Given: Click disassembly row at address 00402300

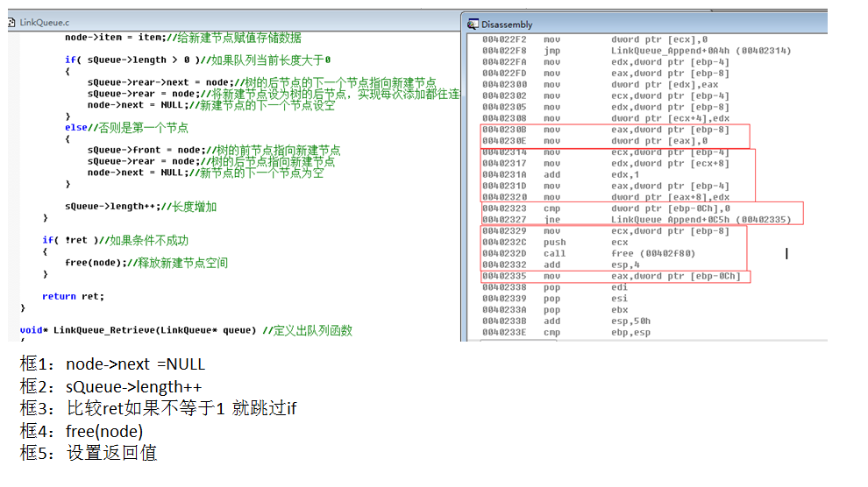Looking at the screenshot, I should point(600,85).
